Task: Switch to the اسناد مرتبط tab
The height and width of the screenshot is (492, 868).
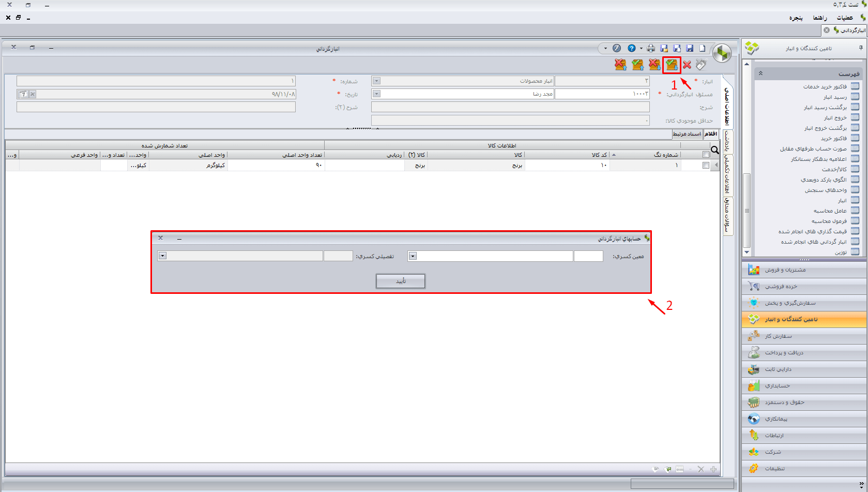Action: point(687,134)
